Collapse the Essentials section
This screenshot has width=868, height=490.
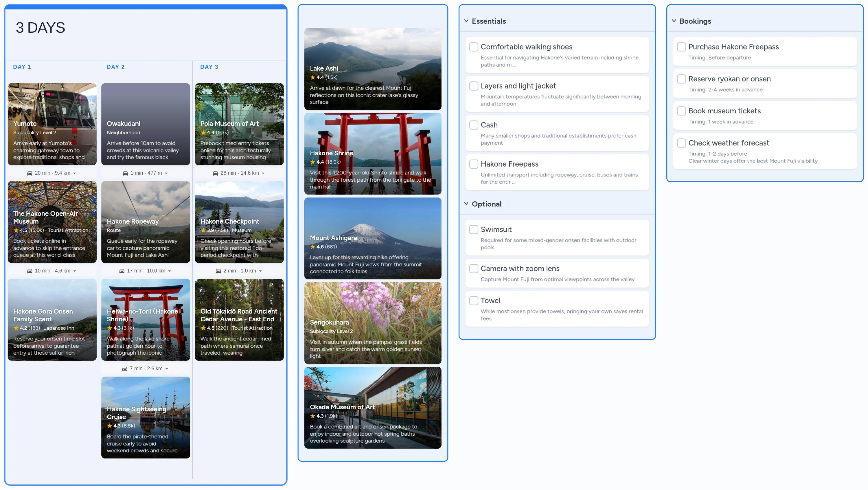pos(466,21)
